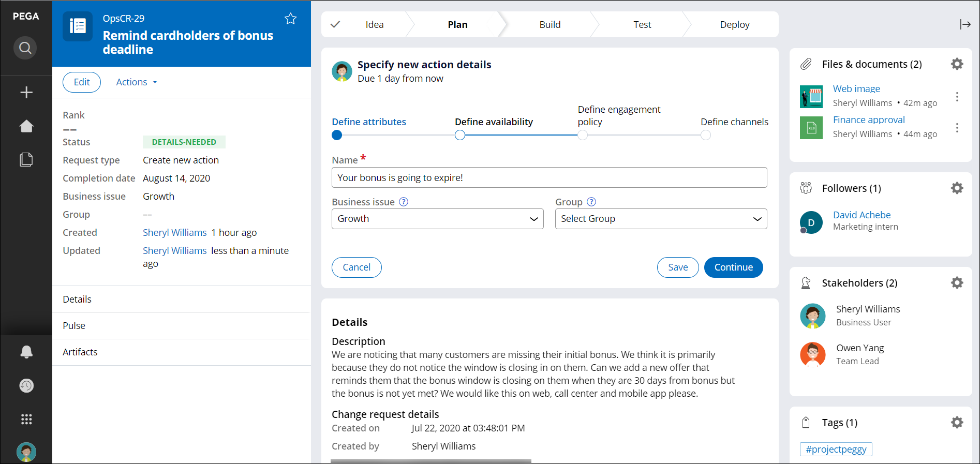This screenshot has width=980, height=464.
Task: Select the Define availability step circle
Action: click(x=460, y=136)
